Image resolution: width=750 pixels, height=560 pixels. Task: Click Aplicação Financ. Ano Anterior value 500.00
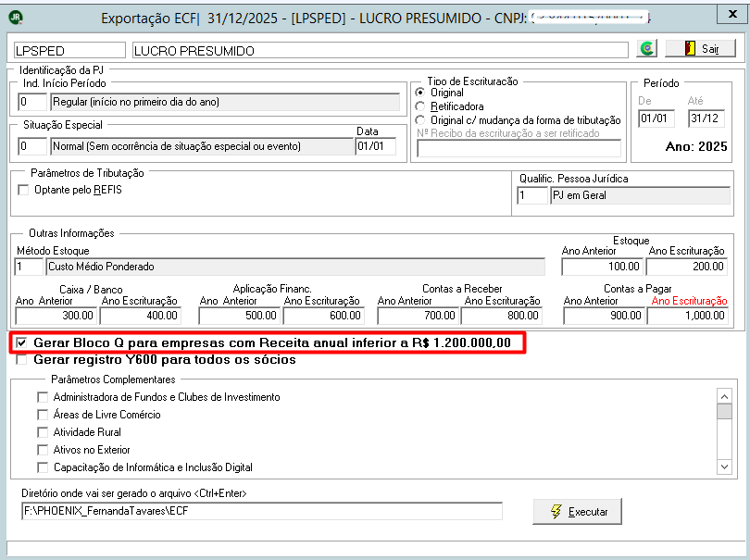[x=240, y=316]
